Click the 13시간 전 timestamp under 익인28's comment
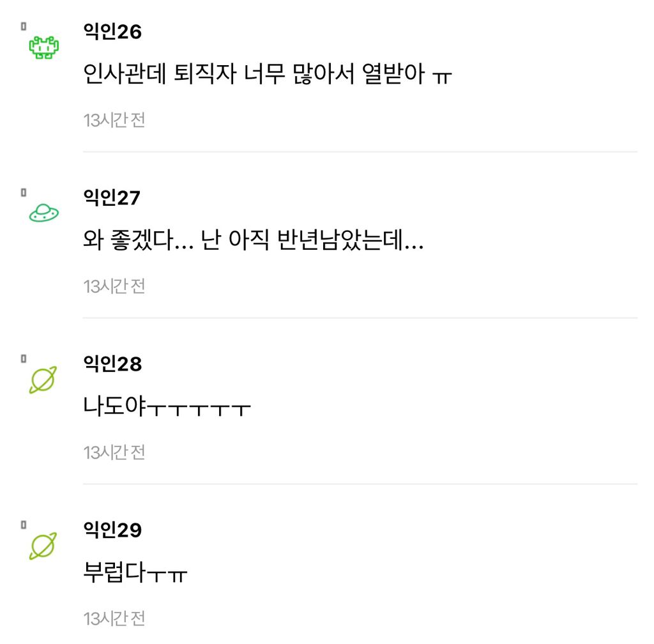Image resolution: width=654 pixels, height=644 pixels. [114, 452]
